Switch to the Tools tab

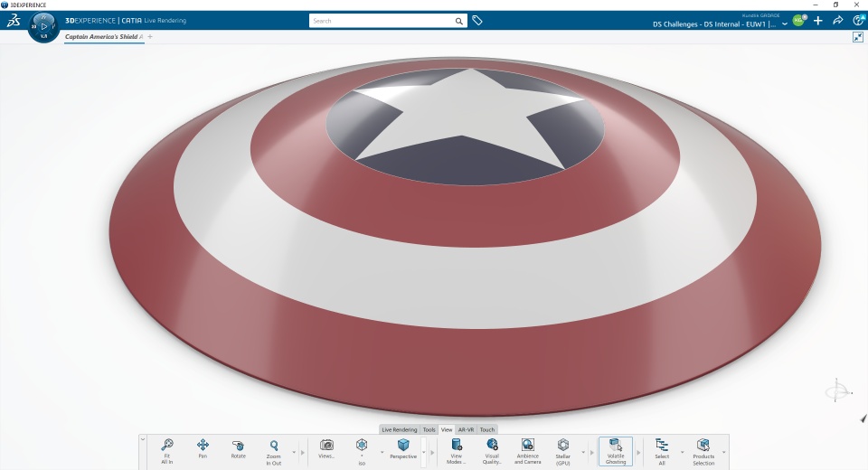click(429, 429)
